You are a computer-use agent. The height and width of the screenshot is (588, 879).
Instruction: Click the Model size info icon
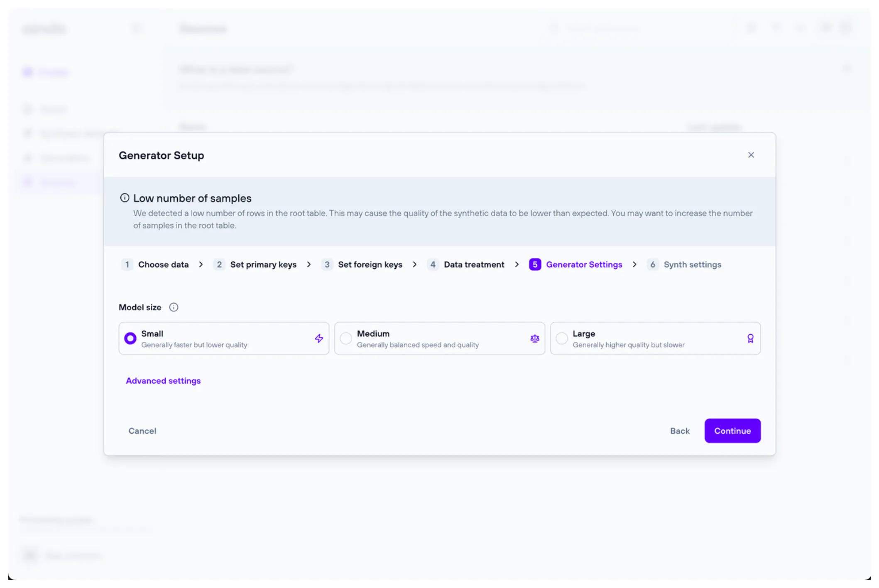pos(174,307)
